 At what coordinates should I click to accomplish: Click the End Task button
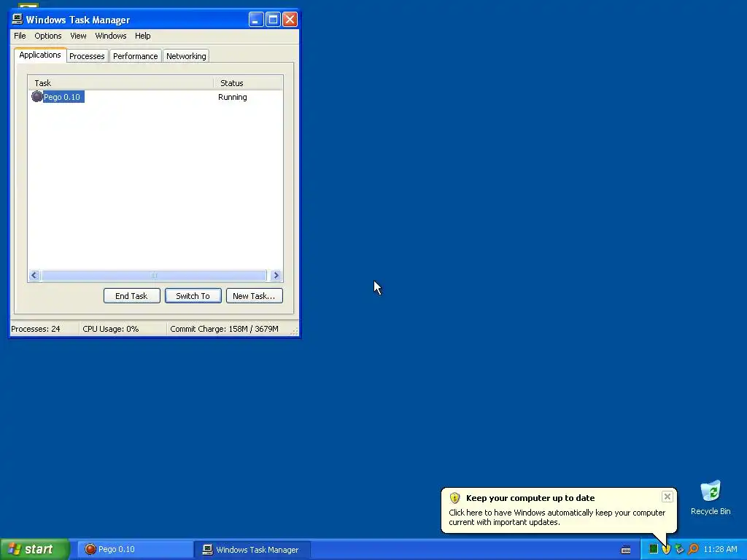[x=131, y=296]
